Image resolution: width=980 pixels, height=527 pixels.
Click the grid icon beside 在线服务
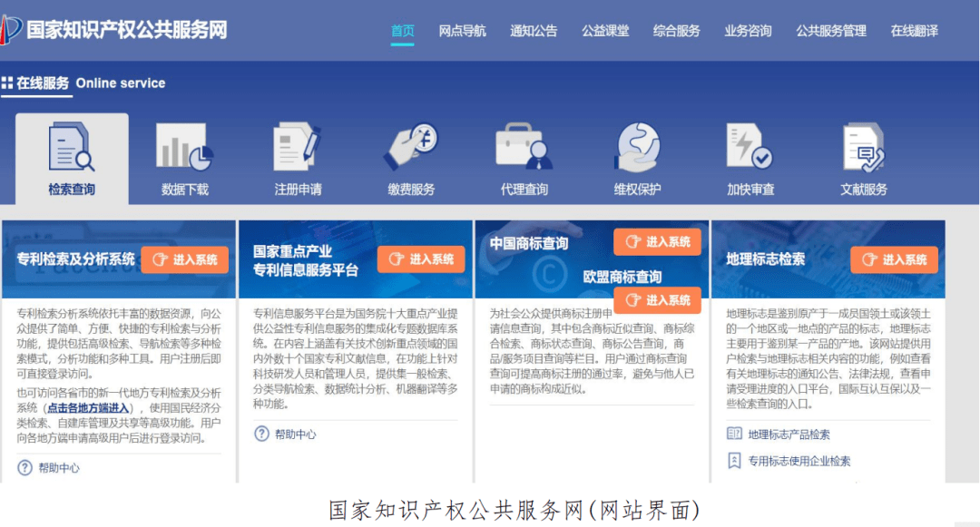point(7,83)
